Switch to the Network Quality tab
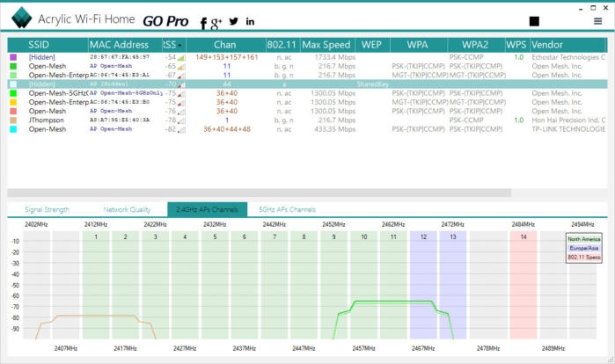615x364 pixels. coord(127,209)
